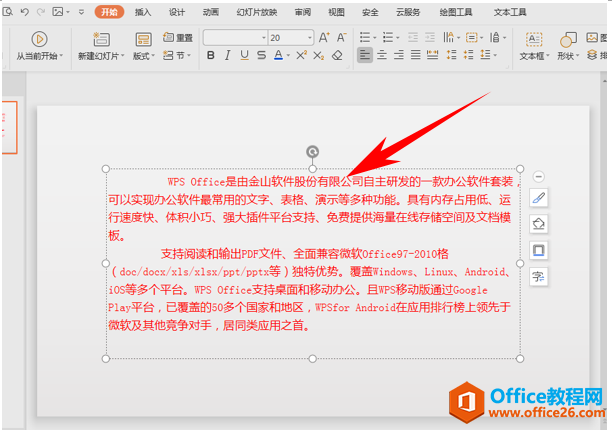Click the collapse minus icon beside text box
Image resolution: width=612 pixels, height=430 pixels.
pyautogui.click(x=539, y=177)
